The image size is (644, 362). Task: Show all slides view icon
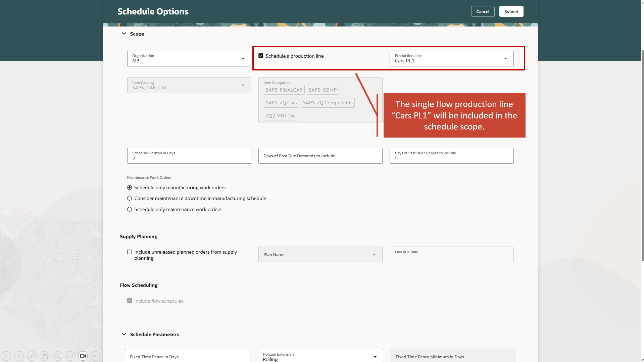pos(45,356)
